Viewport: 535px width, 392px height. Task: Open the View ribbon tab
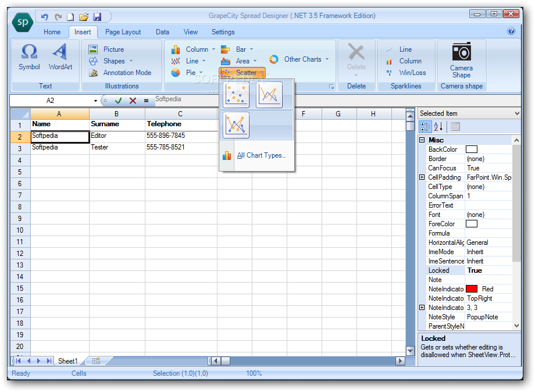pos(190,32)
